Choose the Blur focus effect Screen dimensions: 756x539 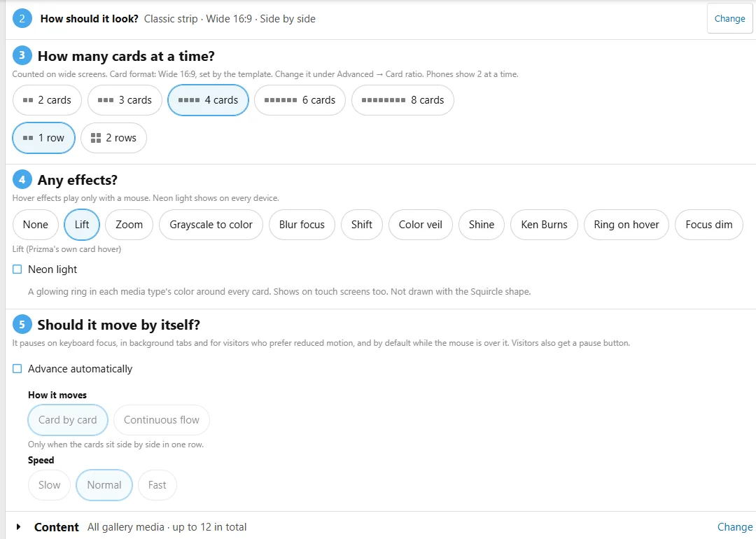(302, 225)
